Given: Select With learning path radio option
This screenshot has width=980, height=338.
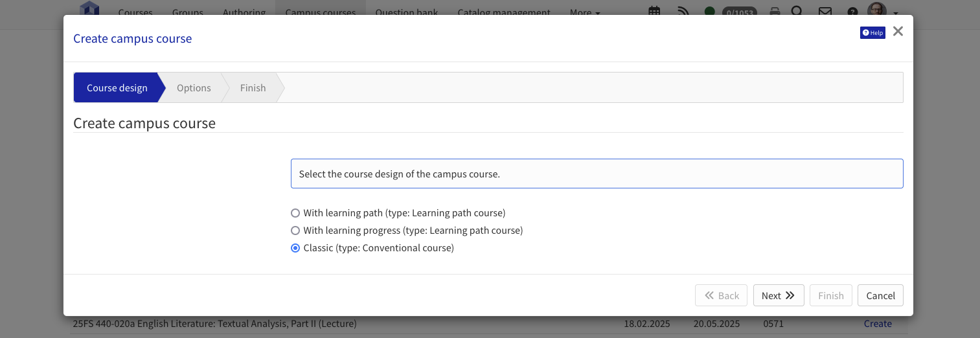Looking at the screenshot, I should 295,213.
